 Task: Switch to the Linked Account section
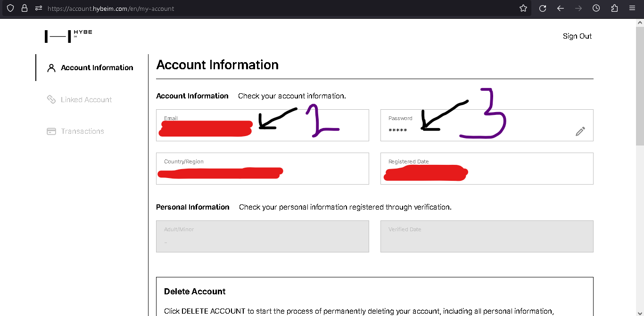86,100
